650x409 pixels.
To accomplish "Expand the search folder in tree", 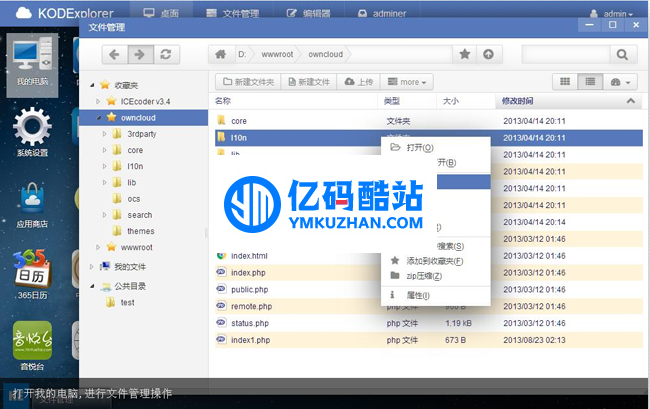I will [x=104, y=215].
